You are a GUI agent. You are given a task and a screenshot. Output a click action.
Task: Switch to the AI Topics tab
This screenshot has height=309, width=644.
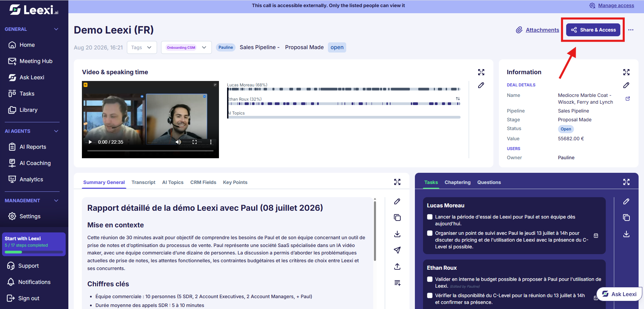tap(173, 182)
